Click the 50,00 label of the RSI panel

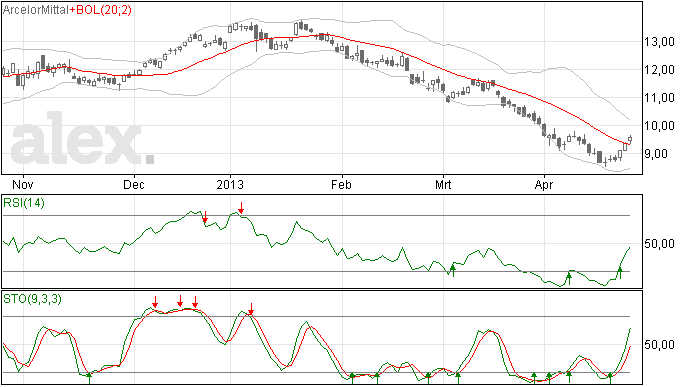coord(659,243)
